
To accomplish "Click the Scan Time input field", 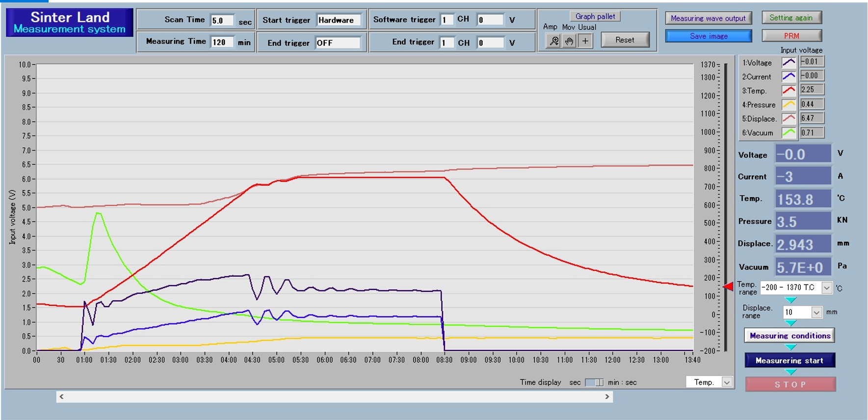I will (x=222, y=20).
